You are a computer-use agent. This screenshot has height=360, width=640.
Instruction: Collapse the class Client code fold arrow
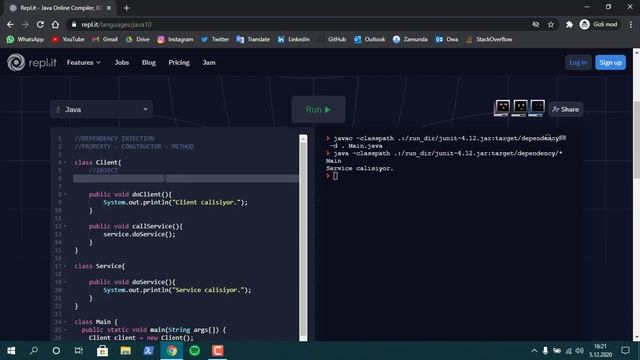(x=65, y=162)
